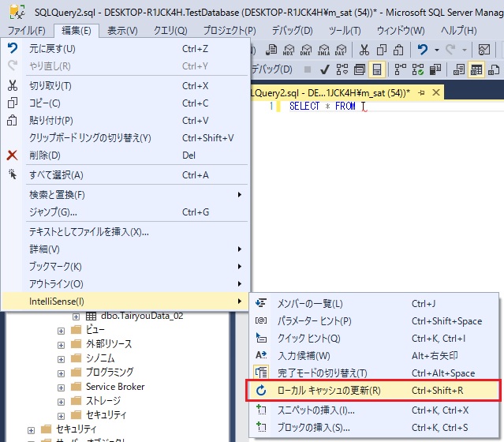This screenshot has height=442, width=504.
Task: Open the ツール(T) menu
Action: (x=345, y=31)
